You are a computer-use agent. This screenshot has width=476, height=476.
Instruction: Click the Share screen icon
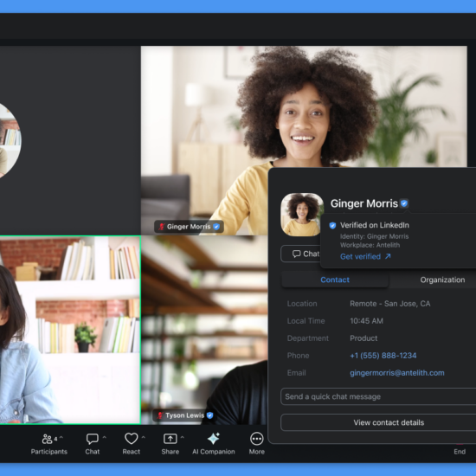(x=170, y=439)
